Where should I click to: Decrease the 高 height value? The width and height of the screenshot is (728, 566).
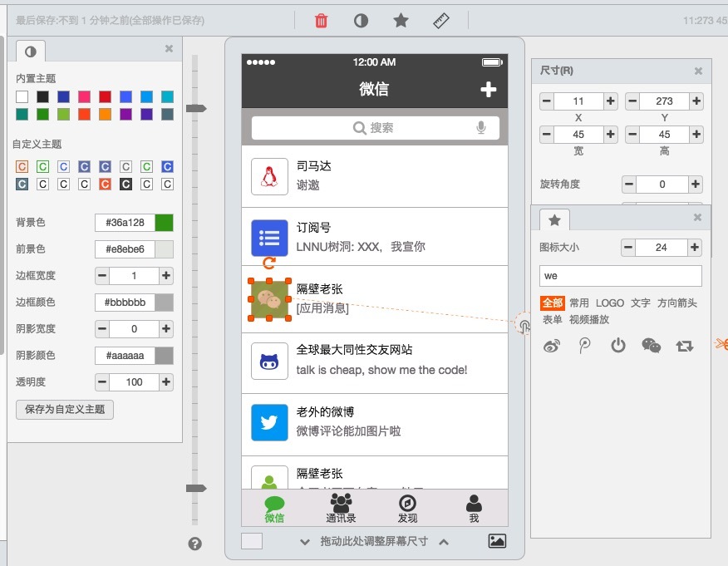click(632, 135)
